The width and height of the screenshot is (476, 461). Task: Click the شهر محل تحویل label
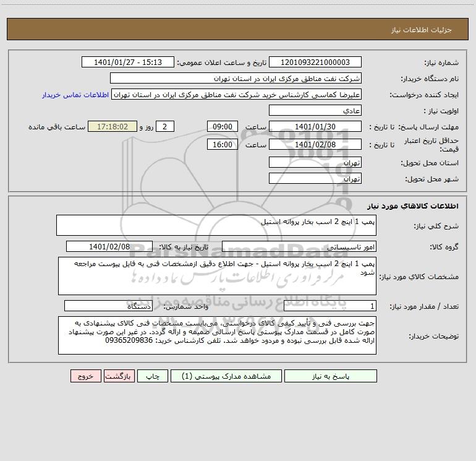click(432, 179)
